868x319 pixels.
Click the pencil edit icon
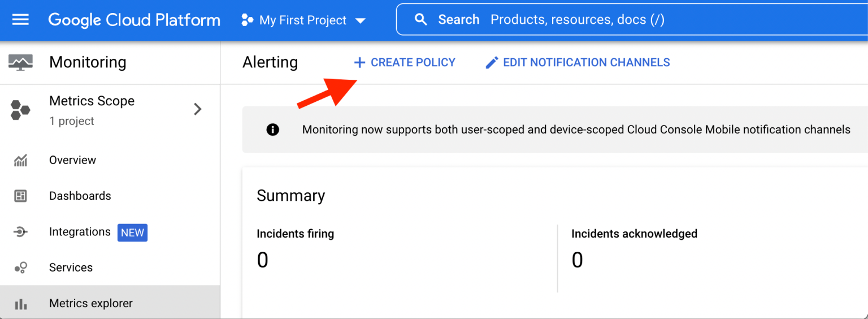coord(492,62)
